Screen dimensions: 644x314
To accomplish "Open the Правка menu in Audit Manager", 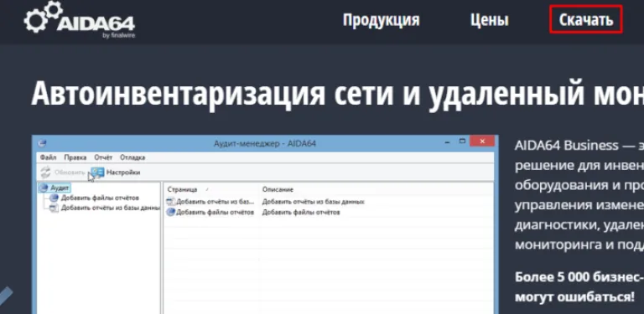I will pos(75,157).
